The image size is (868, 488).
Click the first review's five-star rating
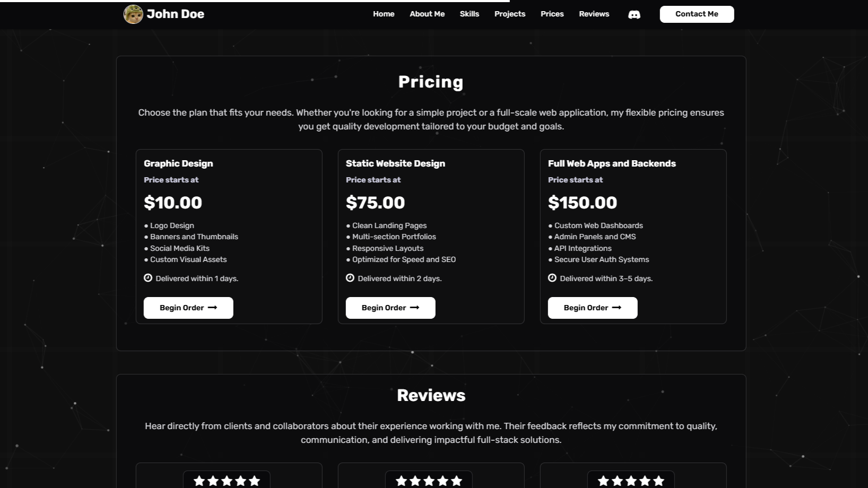pyautogui.click(x=227, y=481)
